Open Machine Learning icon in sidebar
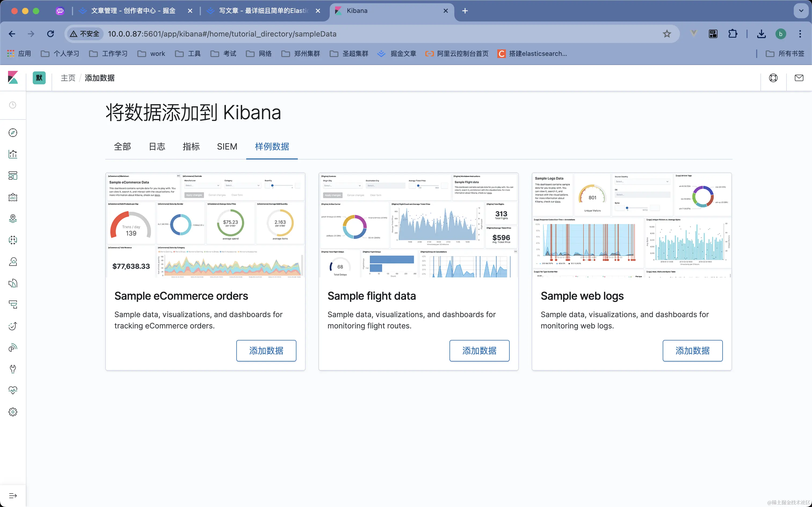The height and width of the screenshot is (507, 812). (x=13, y=240)
